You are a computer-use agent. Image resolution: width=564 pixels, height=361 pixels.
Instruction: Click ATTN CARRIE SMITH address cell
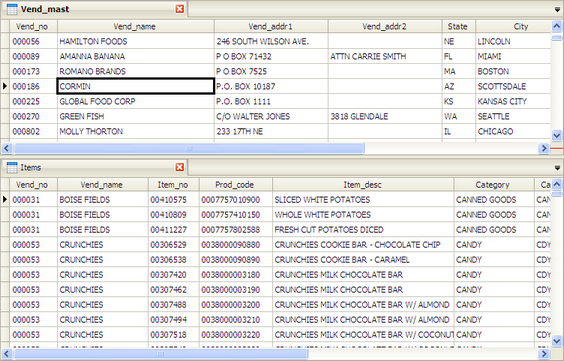tap(385, 56)
